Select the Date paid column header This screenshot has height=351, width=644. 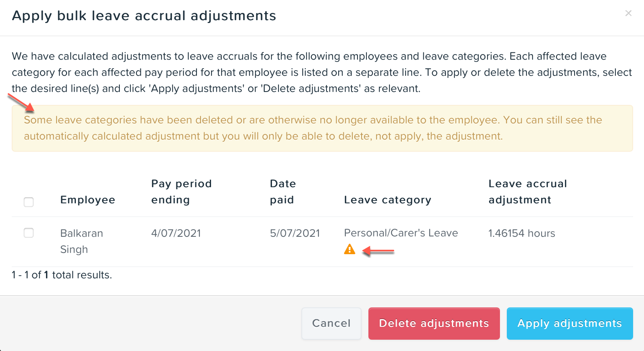[x=283, y=191]
